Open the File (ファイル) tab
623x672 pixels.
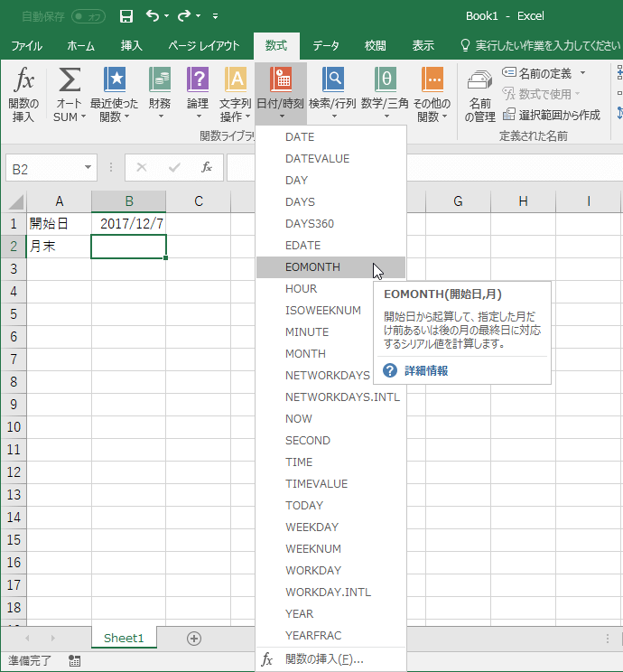coord(26,45)
